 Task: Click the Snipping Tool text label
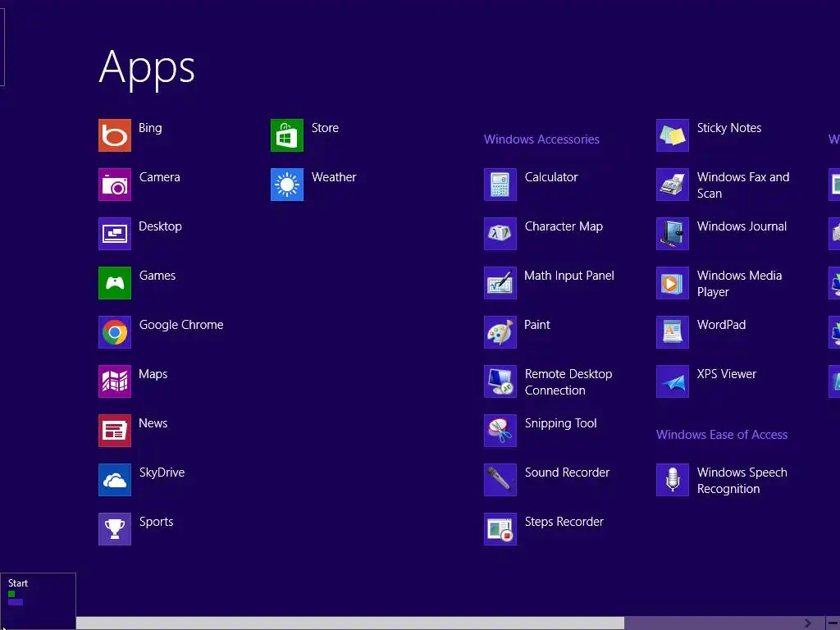pyautogui.click(x=560, y=423)
